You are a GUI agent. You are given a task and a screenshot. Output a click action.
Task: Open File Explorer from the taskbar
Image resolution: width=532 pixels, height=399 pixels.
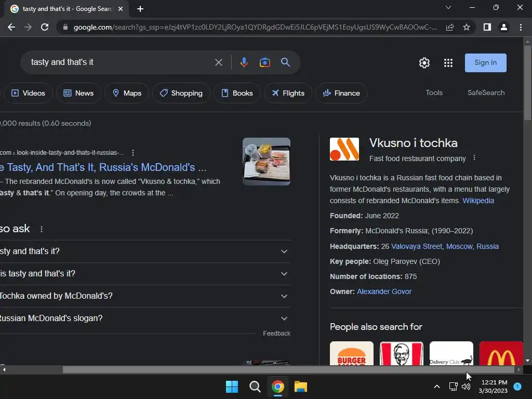[301, 387]
